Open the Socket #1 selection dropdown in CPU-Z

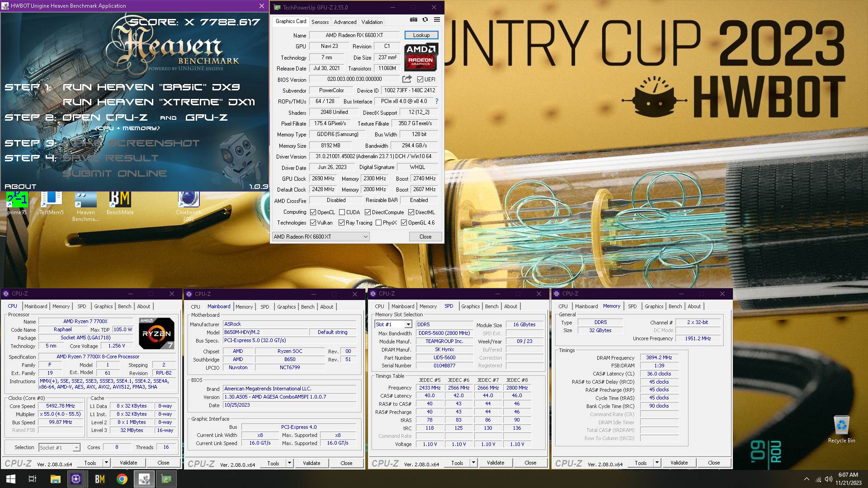(59, 447)
